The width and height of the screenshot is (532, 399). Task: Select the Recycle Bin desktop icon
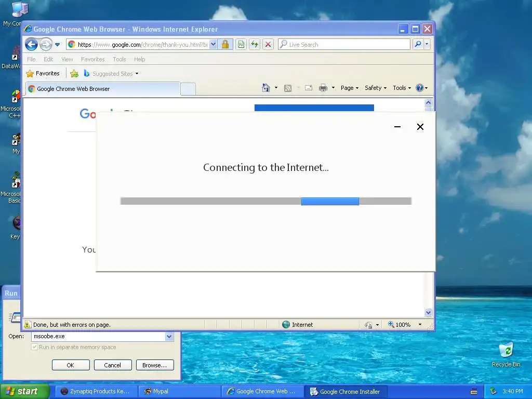506,355
